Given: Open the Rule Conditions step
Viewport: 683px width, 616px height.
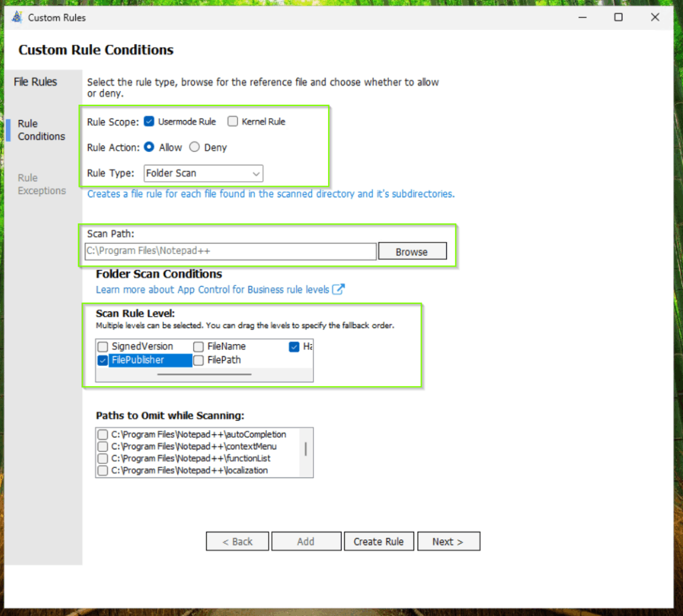Looking at the screenshot, I should pos(41,130).
